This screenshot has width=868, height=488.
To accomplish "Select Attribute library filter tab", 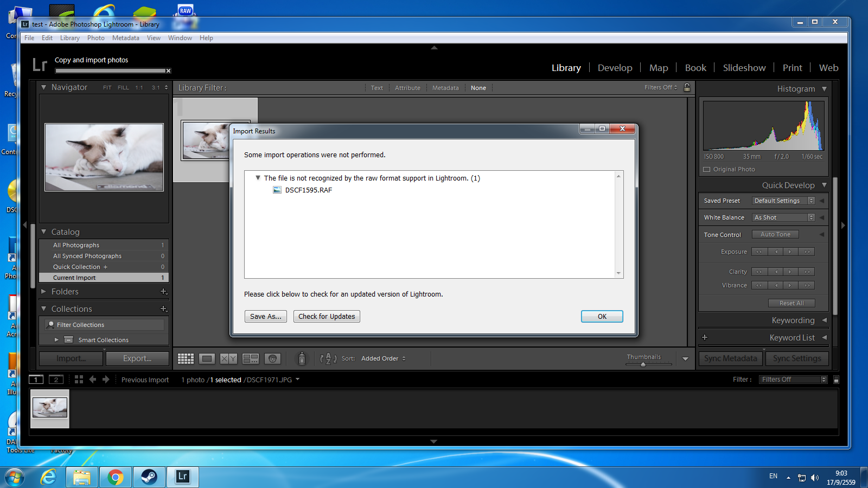I will 407,88.
